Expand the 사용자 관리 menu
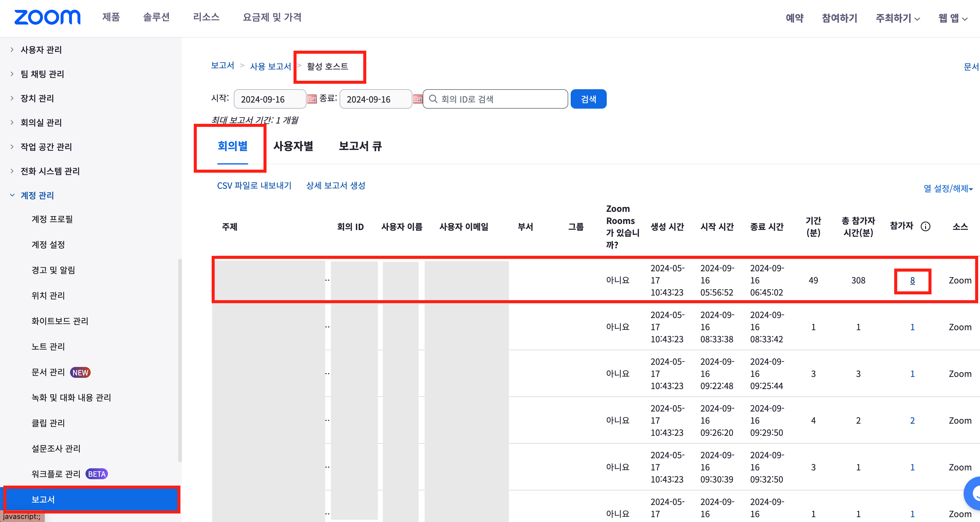 (x=41, y=49)
